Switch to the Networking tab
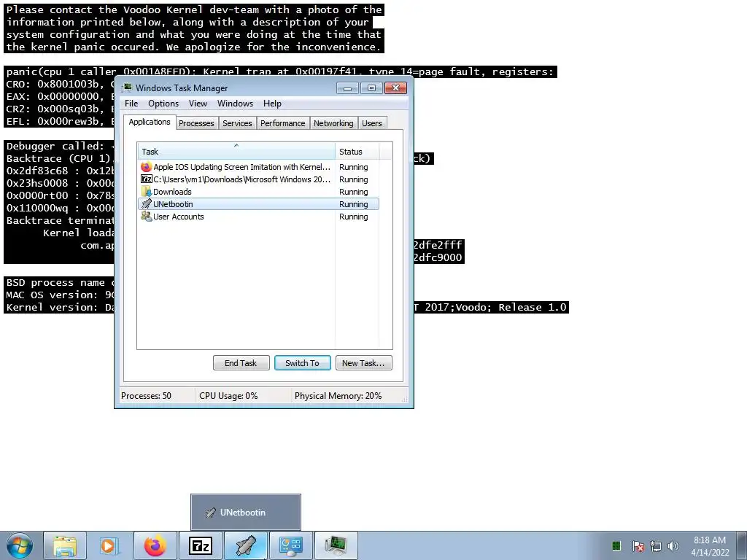Screen dimensions: 747x560 [333, 122]
